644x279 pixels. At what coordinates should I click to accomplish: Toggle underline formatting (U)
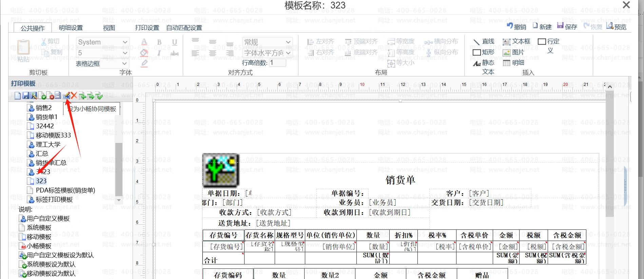coord(174,42)
